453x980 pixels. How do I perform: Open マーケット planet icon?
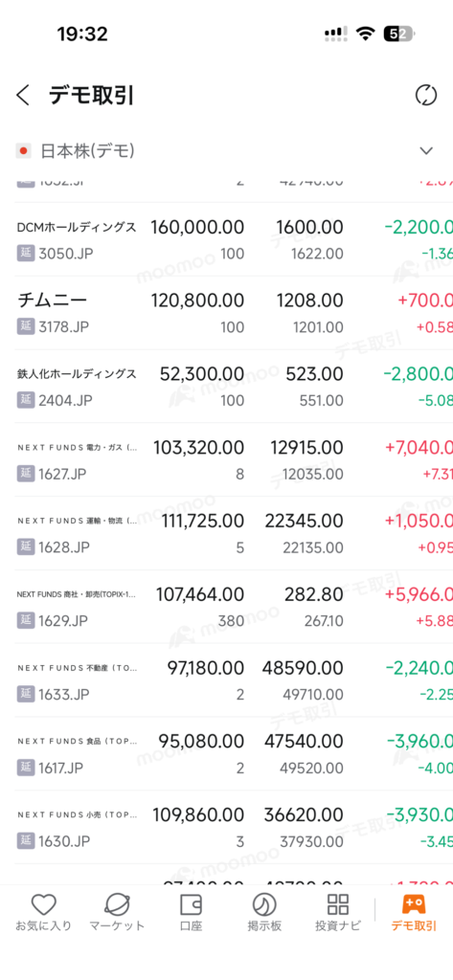[117, 904]
